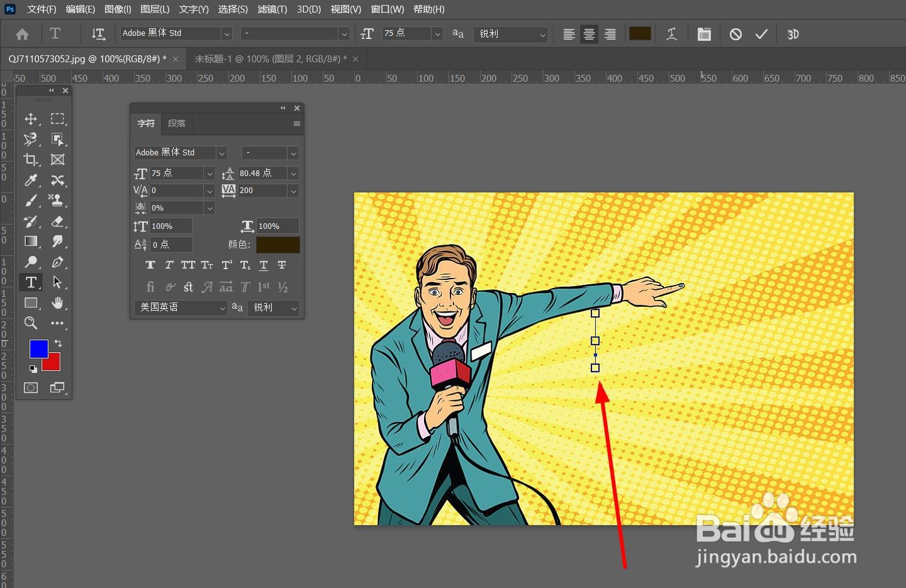Viewport: 906px width, 588px height.
Task: Open the 滤镜(T) menu
Action: (272, 9)
